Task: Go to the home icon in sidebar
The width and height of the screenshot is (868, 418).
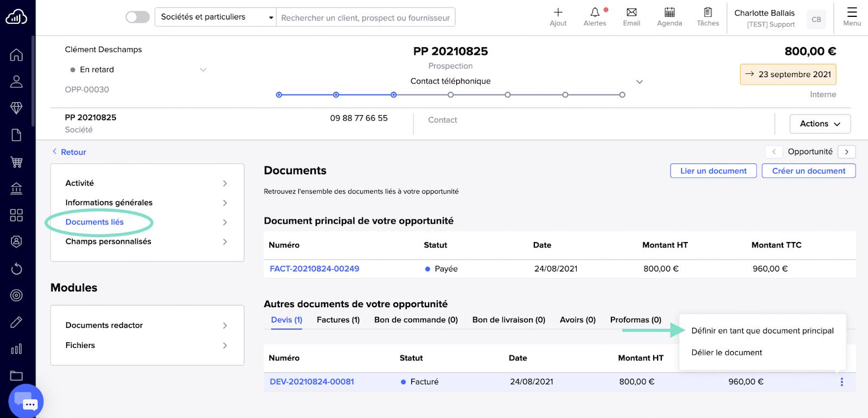Action: pos(16,55)
